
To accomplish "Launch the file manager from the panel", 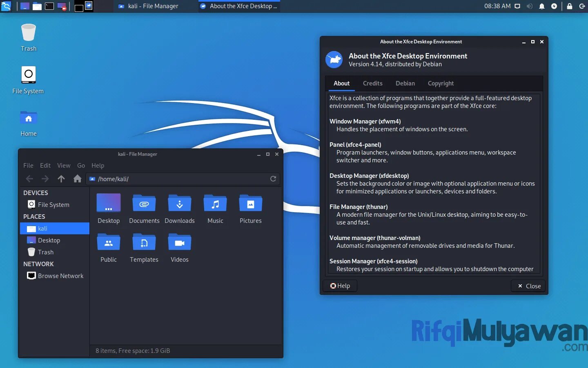I will click(x=37, y=6).
